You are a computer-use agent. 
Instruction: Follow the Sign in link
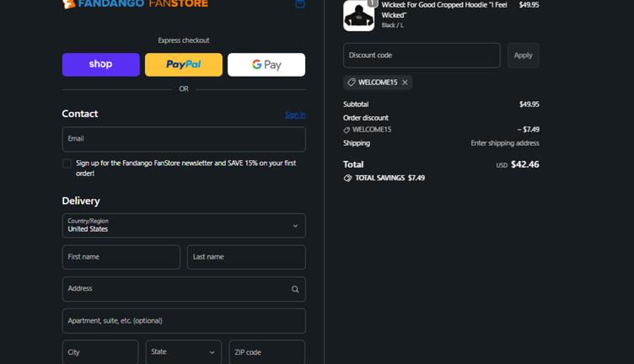point(295,115)
